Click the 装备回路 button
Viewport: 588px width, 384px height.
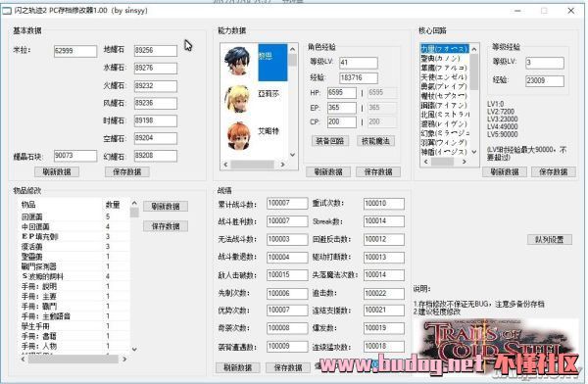[x=330, y=141]
